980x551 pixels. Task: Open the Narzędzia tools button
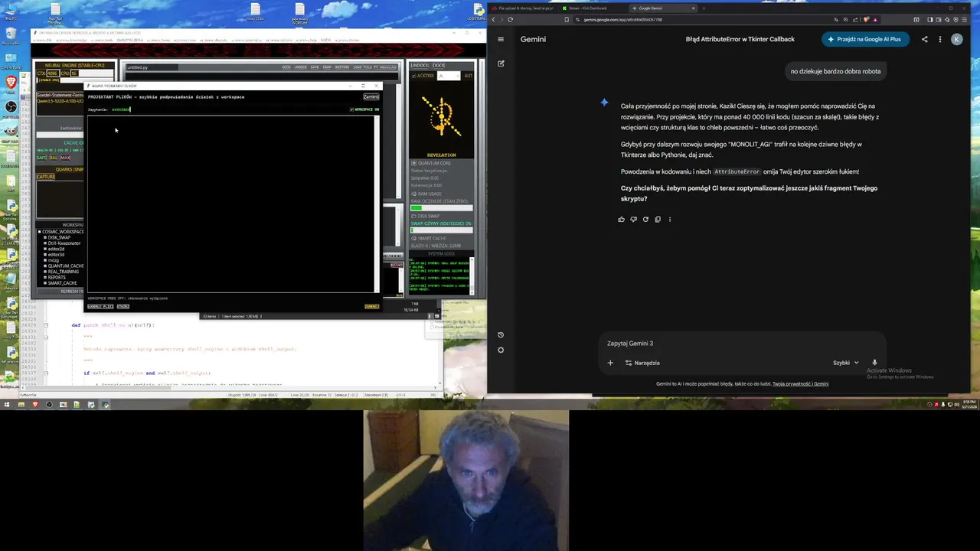click(642, 363)
